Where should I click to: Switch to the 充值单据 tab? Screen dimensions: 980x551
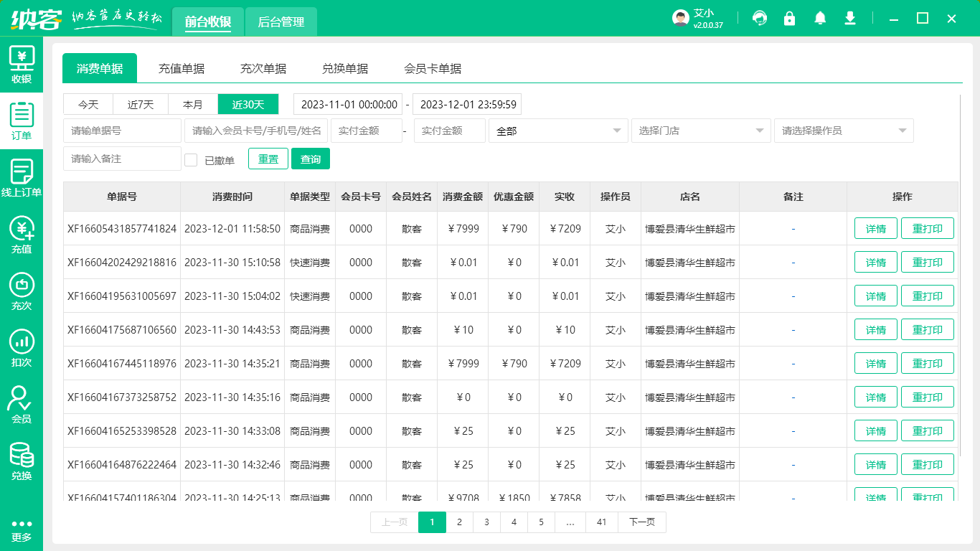click(182, 68)
